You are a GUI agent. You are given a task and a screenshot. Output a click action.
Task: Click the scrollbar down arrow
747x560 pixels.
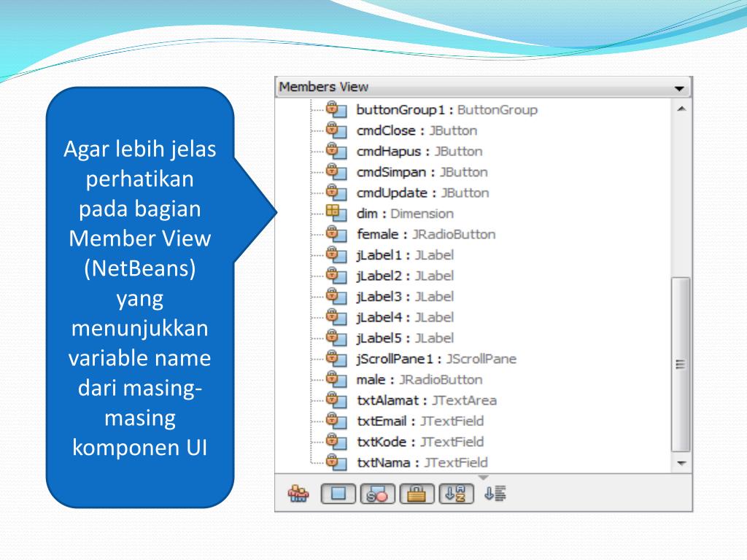click(x=681, y=463)
